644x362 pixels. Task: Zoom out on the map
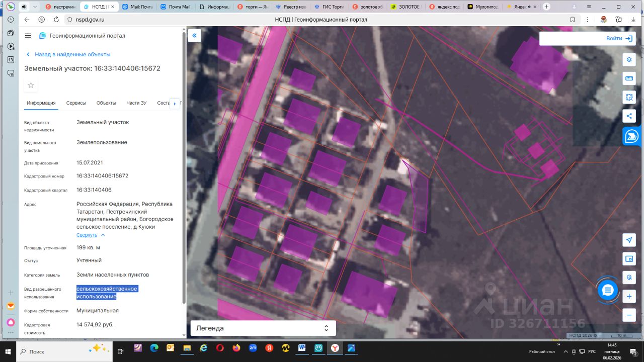click(x=629, y=315)
